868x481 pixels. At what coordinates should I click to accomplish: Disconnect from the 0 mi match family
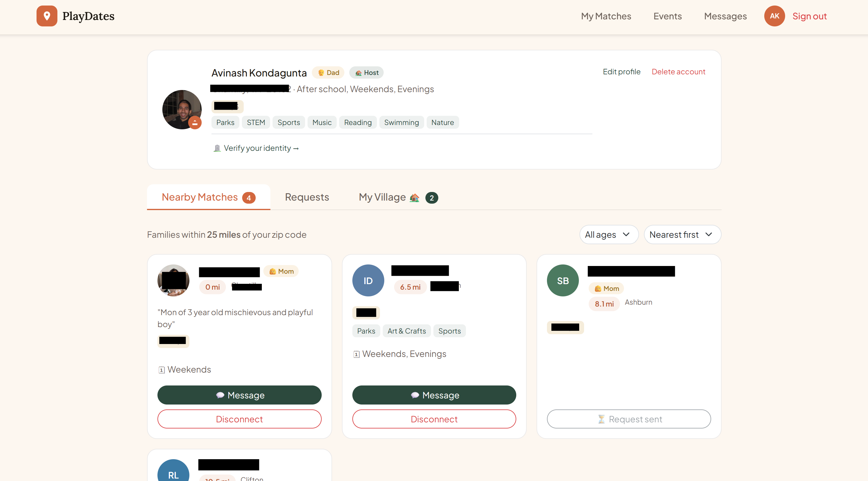239,419
